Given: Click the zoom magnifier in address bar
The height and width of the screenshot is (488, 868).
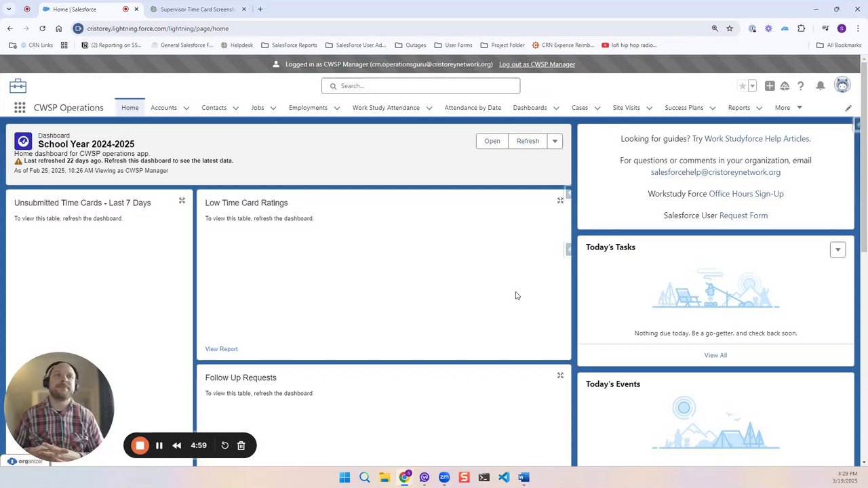Looking at the screenshot, I should [x=715, y=28].
